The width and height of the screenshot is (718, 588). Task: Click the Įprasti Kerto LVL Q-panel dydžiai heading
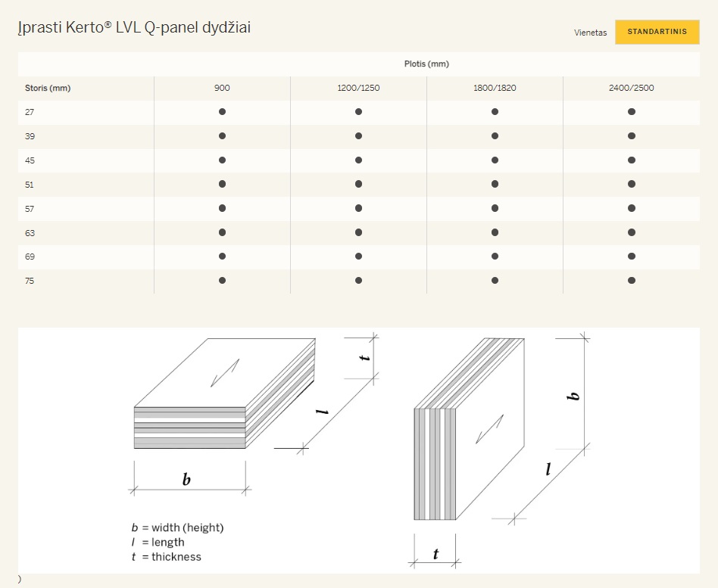tap(134, 28)
